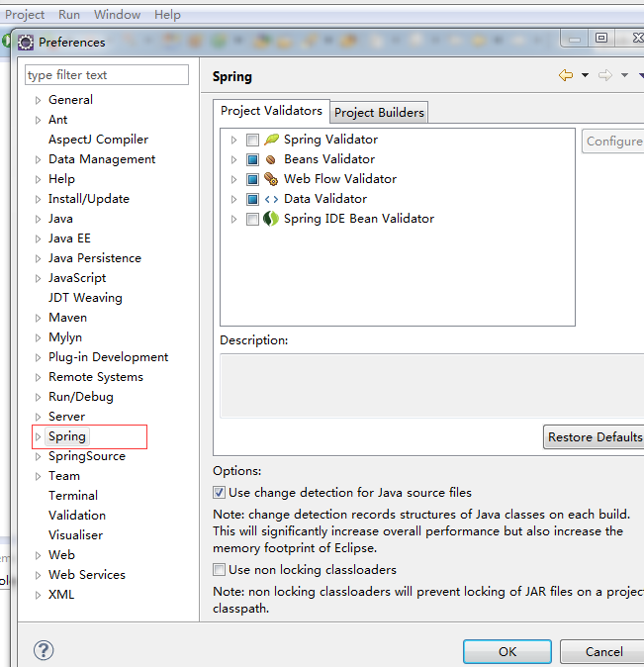
Task: Select Visualiser in the preferences tree
Action: (x=76, y=535)
